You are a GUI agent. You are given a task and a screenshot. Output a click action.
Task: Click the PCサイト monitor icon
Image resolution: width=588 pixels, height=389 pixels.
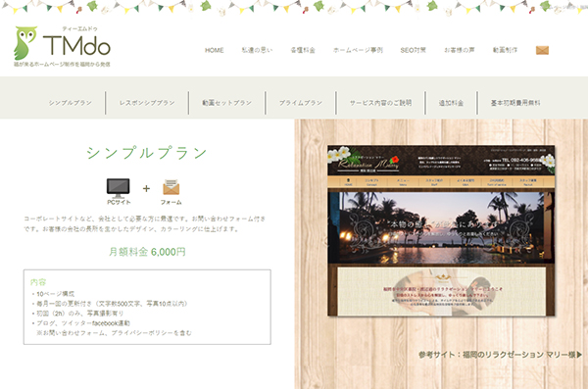[x=119, y=188]
